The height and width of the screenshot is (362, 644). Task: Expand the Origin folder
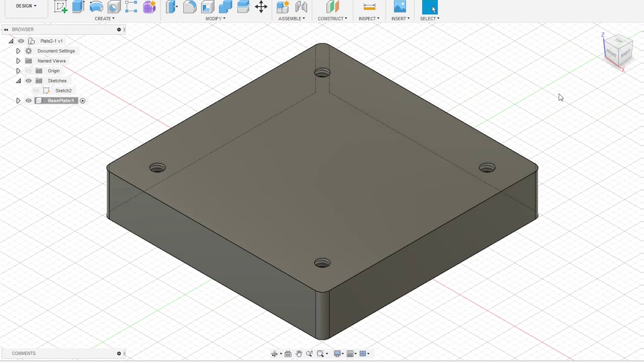(18, 71)
